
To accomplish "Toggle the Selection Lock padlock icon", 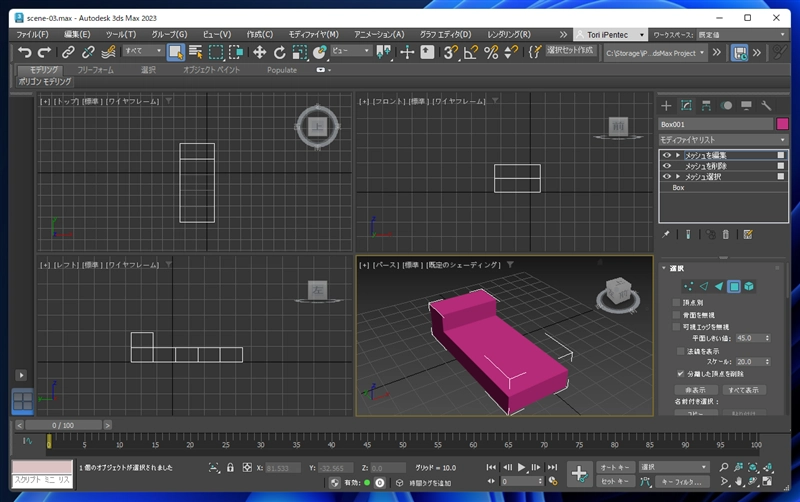I will (x=230, y=467).
